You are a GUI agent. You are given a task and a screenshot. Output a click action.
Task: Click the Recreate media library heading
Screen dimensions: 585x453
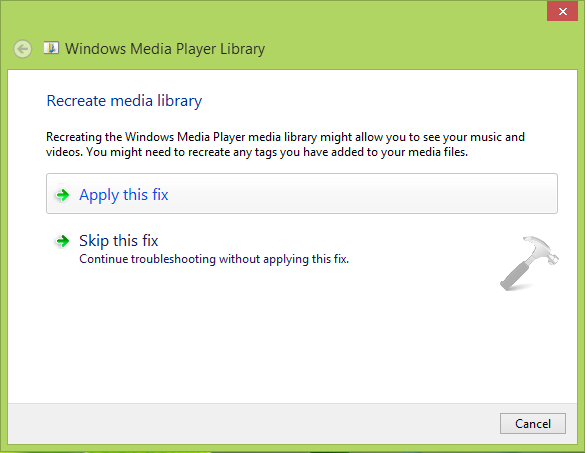[x=124, y=101]
